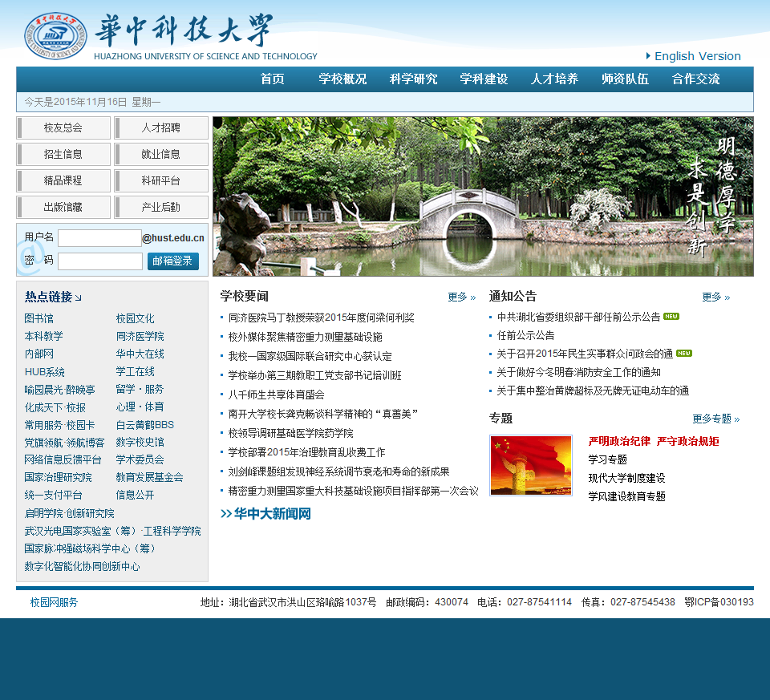Viewport: 770px width, 700px height.
Task: Open notice 中共湖北省委组织部干部任前公示公告
Action: point(578,317)
